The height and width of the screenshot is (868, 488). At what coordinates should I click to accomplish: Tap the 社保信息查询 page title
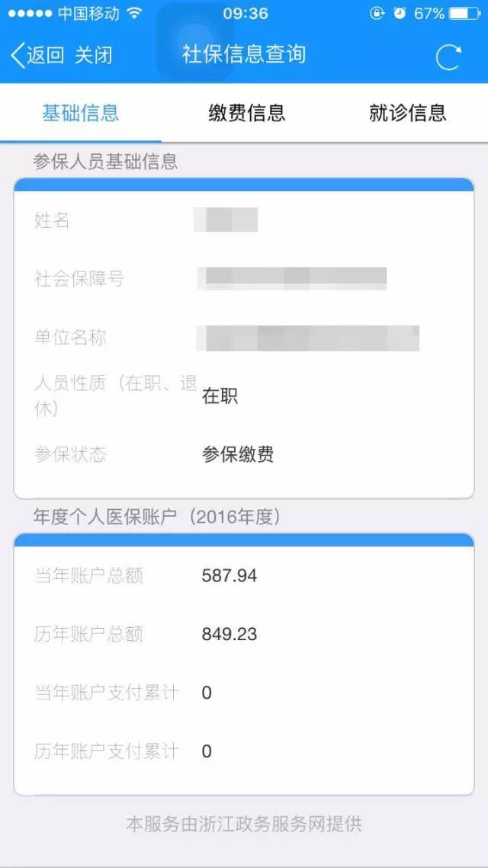[x=244, y=54]
